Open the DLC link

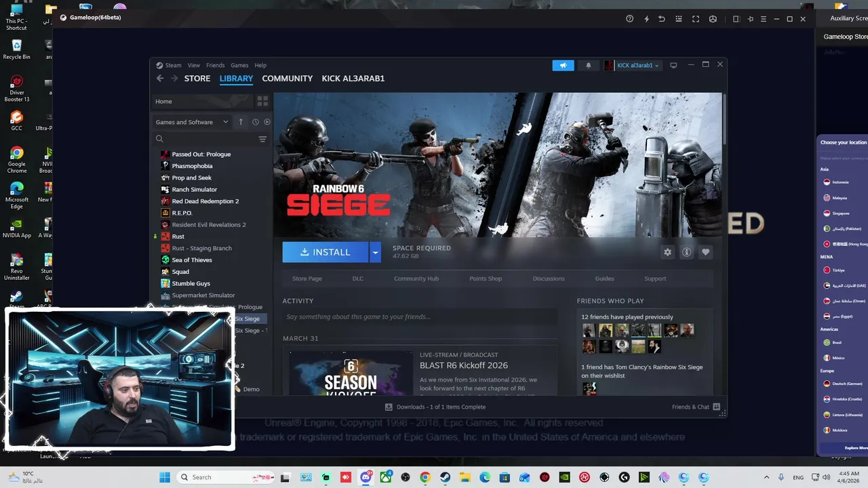pyautogui.click(x=358, y=279)
